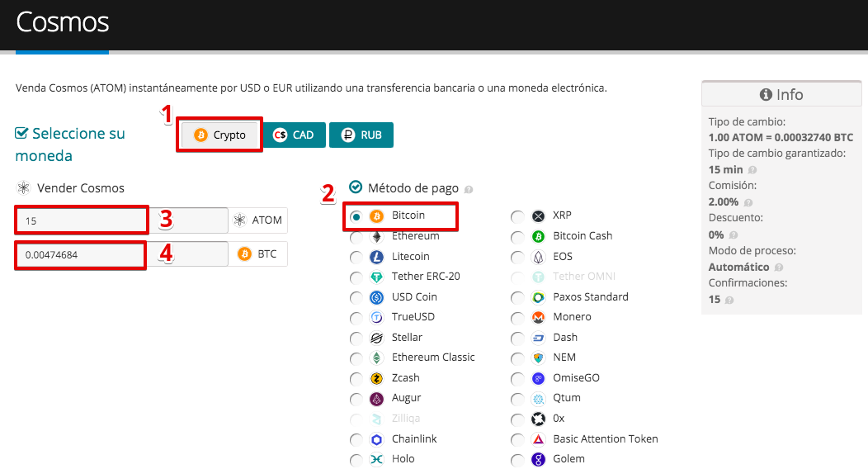Image resolution: width=868 pixels, height=469 pixels.
Task: Click the XRP icon
Action: 538,216
